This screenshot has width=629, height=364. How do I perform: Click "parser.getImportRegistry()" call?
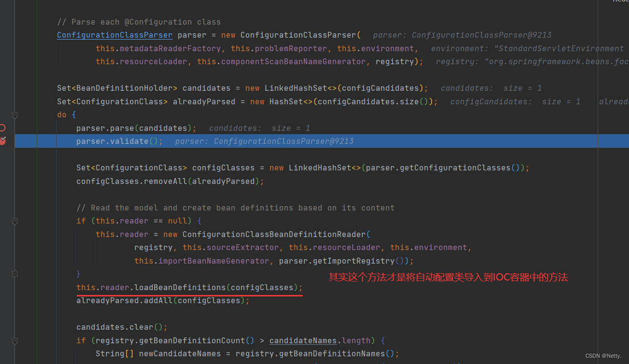coord(342,261)
